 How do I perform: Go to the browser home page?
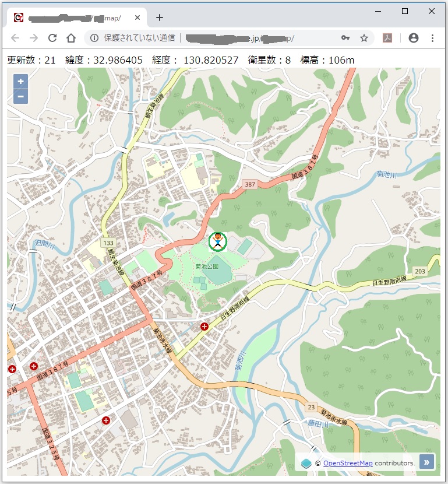71,38
